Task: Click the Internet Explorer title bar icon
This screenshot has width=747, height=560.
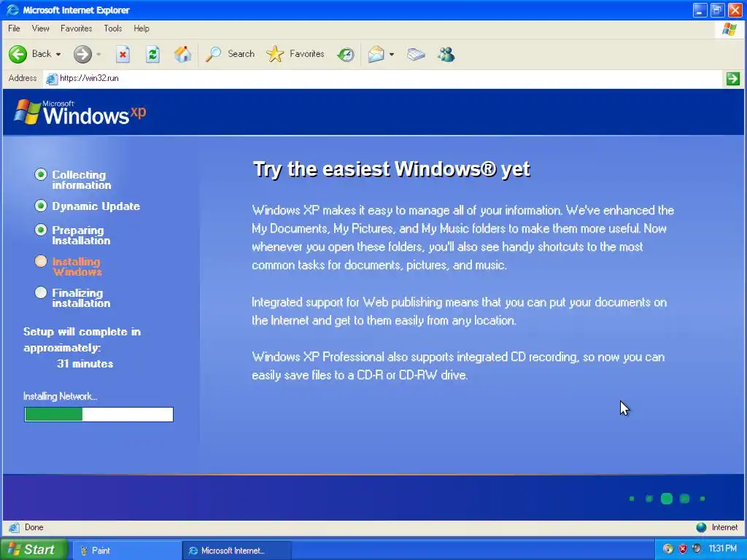Action: click(13, 10)
